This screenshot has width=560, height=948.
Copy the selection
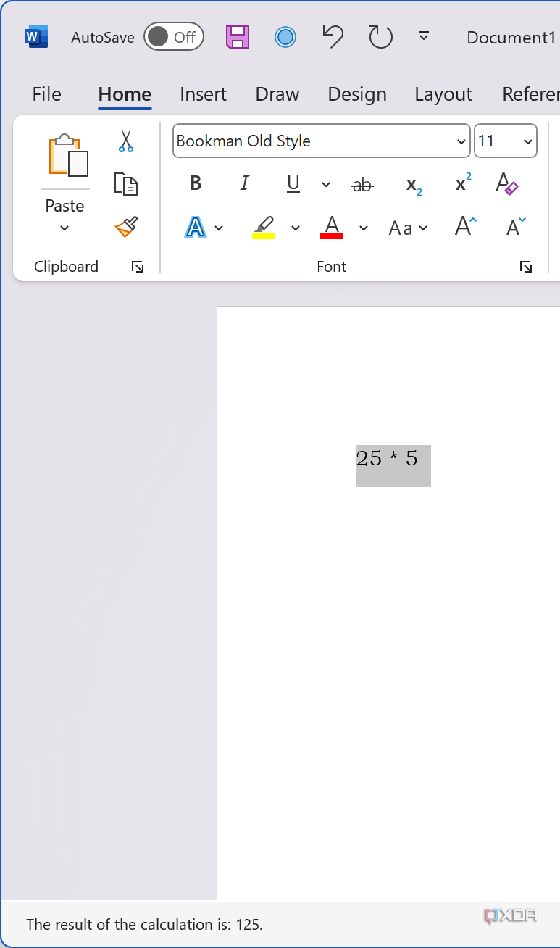click(x=126, y=184)
